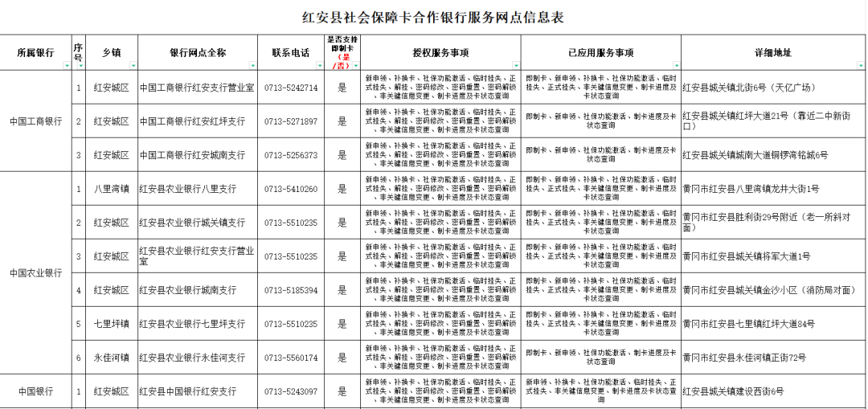Click cell 中国工商银行红安红坪支行

198,121
